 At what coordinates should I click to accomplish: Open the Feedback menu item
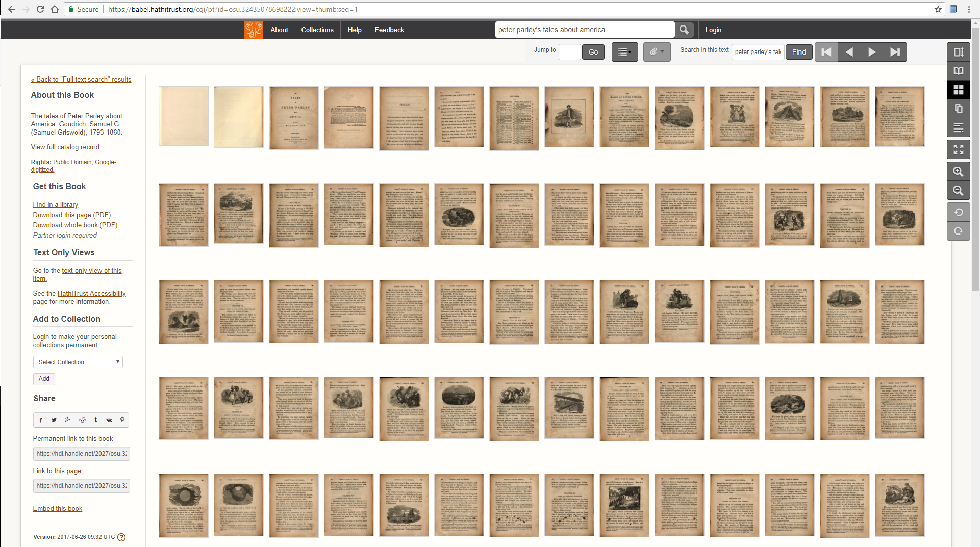389,30
